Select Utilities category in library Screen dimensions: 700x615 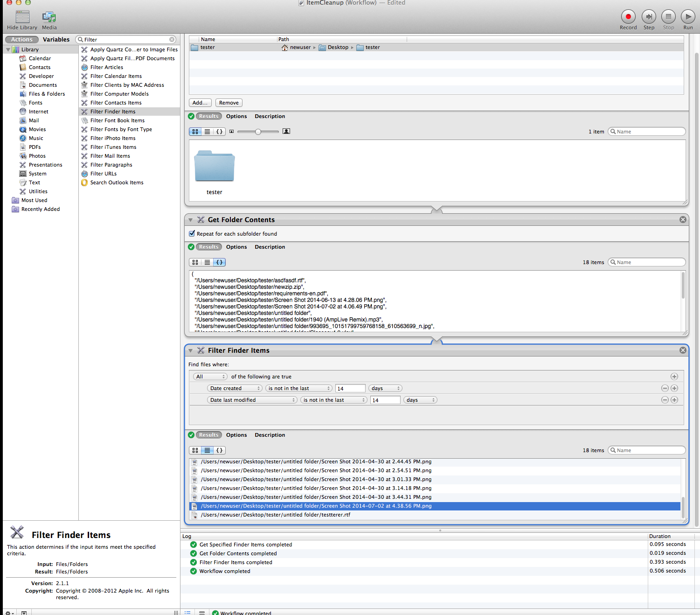[38, 191]
